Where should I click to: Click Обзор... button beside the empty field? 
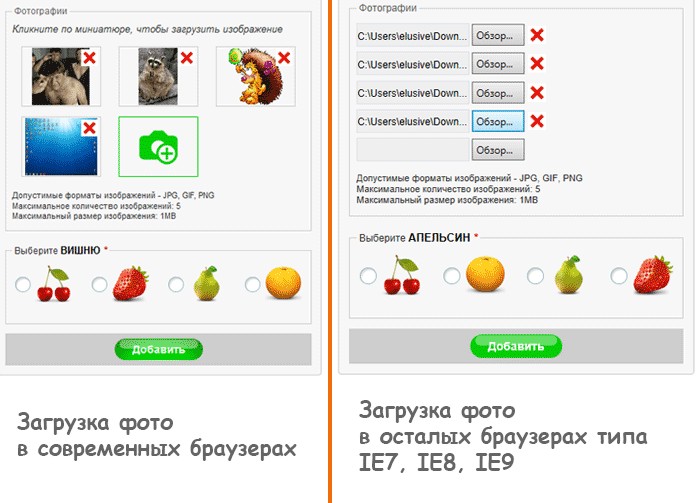coord(498,150)
